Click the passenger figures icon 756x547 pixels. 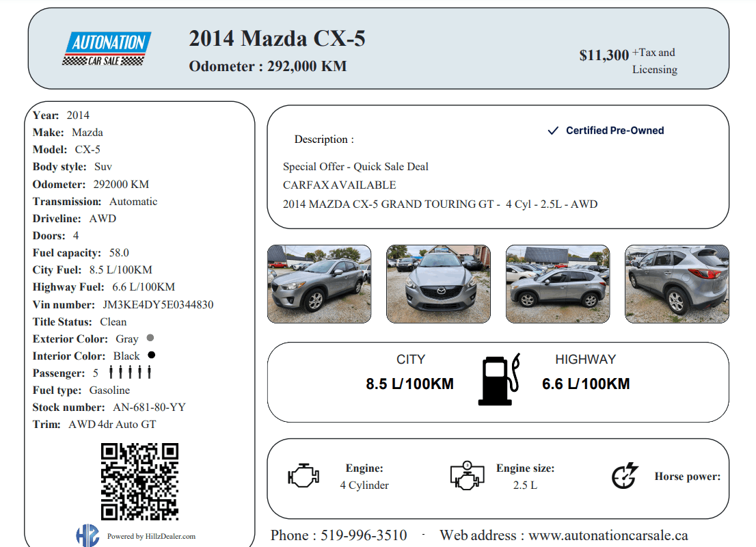(x=130, y=372)
